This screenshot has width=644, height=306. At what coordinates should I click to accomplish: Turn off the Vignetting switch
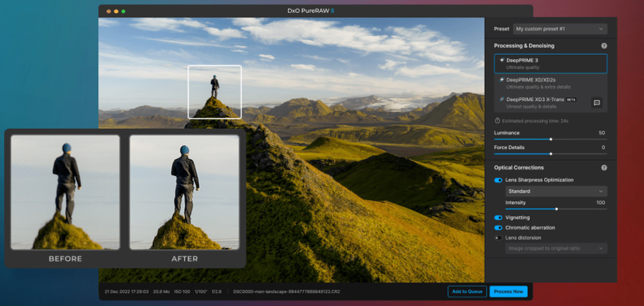(x=498, y=217)
